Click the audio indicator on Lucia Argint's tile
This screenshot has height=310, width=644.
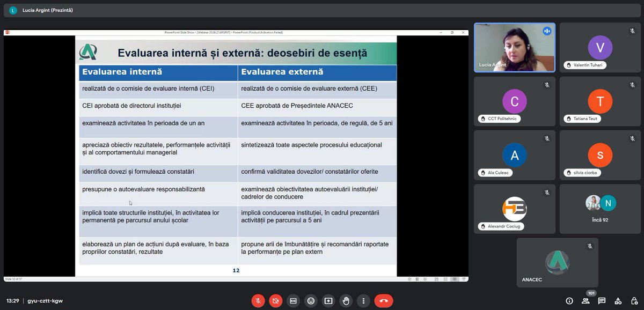pos(547,31)
